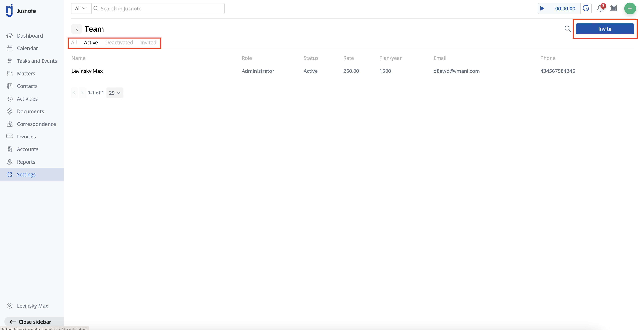The width and height of the screenshot is (644, 330).
Task: Open Documents section label
Action: [30, 111]
